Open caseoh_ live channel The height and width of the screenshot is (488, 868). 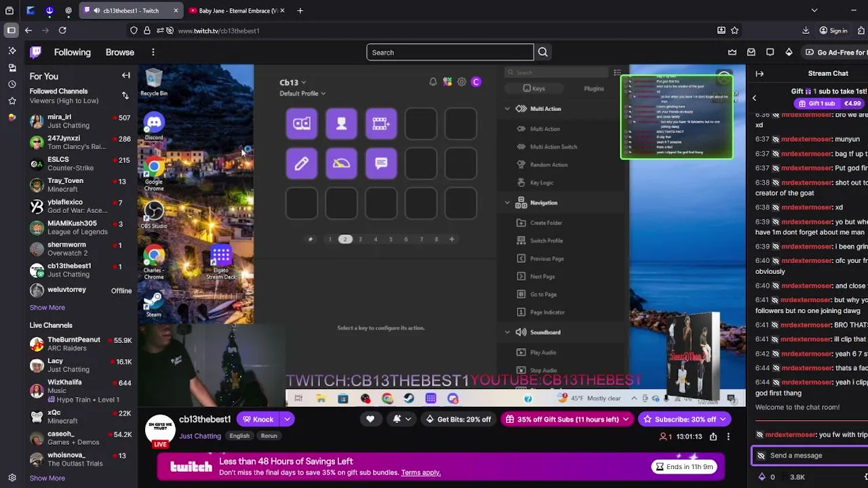80,438
